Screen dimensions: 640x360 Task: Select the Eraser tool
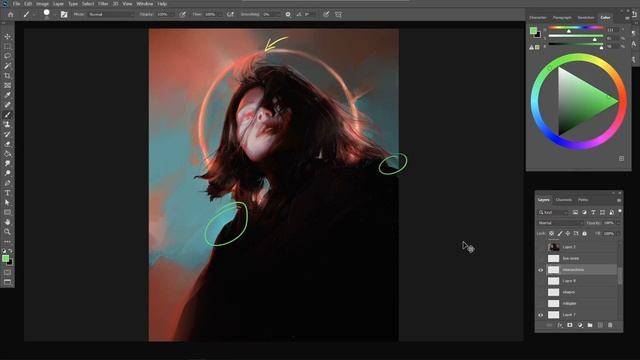pyautogui.click(x=7, y=144)
